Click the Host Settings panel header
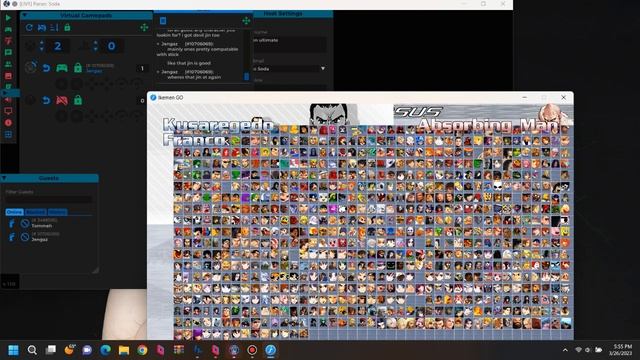The height and width of the screenshot is (360, 640). tap(292, 13)
